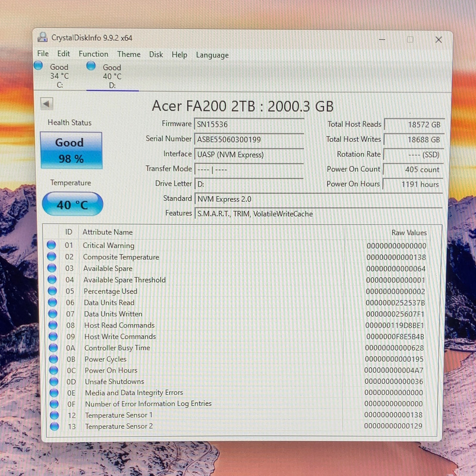476x476 pixels.
Task: Click the CrystalDiskInfo app icon in title bar
Action: coord(42,37)
